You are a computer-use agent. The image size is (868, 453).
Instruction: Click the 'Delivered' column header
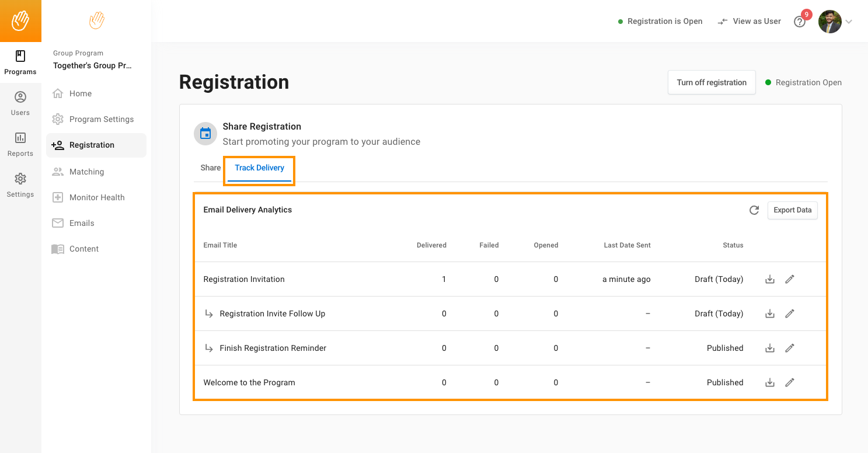tap(431, 245)
